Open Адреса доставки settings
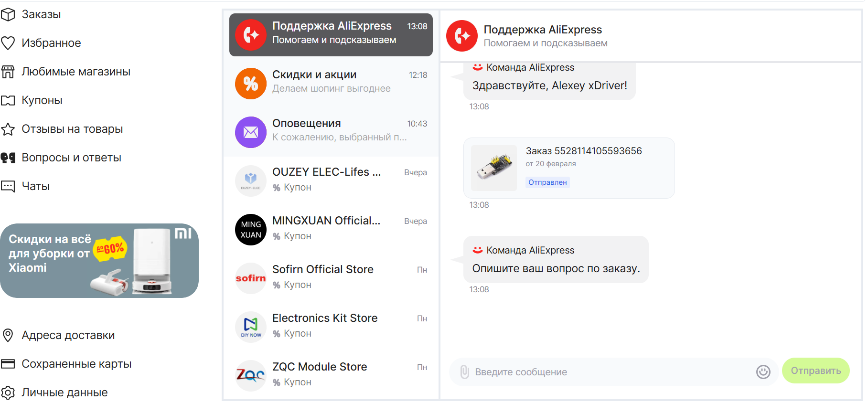Image resolution: width=868 pixels, height=403 pixels. [68, 335]
